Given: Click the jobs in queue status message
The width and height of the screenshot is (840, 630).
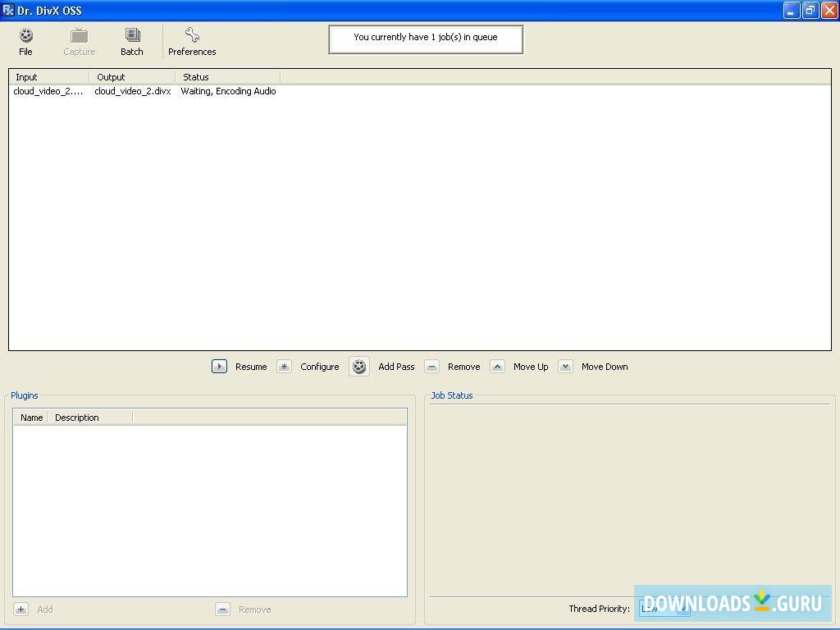Looking at the screenshot, I should [426, 39].
